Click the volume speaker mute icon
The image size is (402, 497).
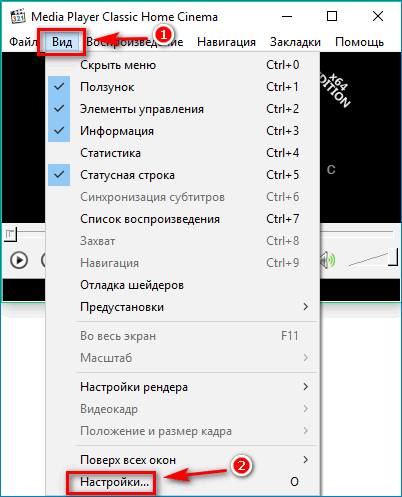tap(328, 260)
